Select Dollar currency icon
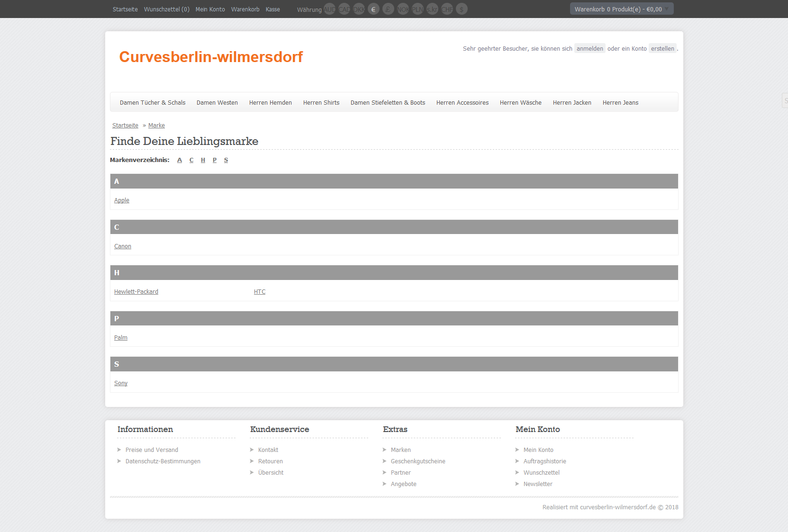 (x=462, y=9)
